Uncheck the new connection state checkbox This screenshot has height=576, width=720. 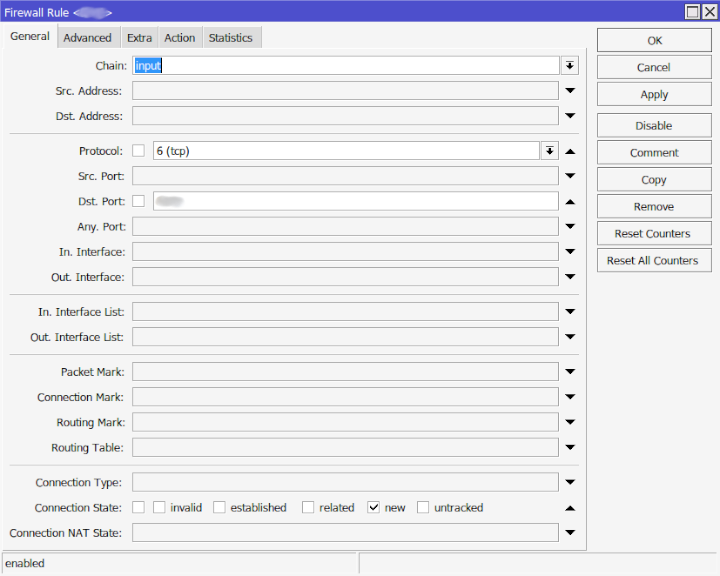click(374, 508)
